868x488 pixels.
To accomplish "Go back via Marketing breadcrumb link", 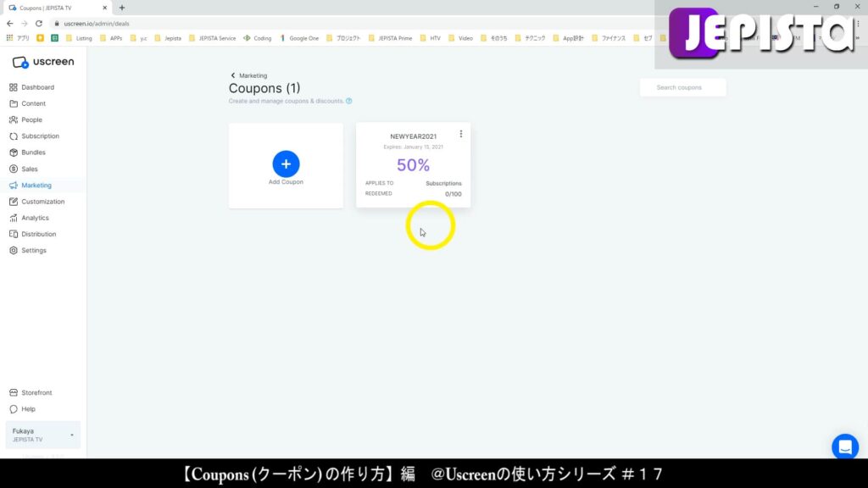I will [253, 75].
